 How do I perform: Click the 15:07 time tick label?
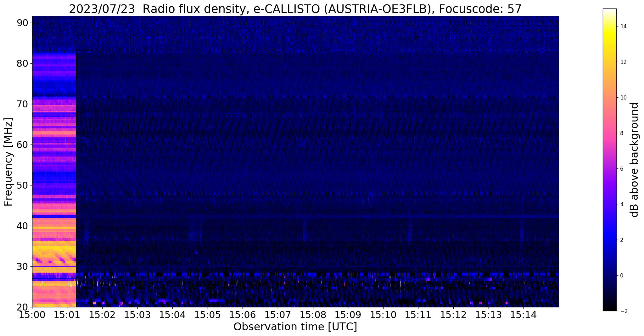(x=278, y=315)
